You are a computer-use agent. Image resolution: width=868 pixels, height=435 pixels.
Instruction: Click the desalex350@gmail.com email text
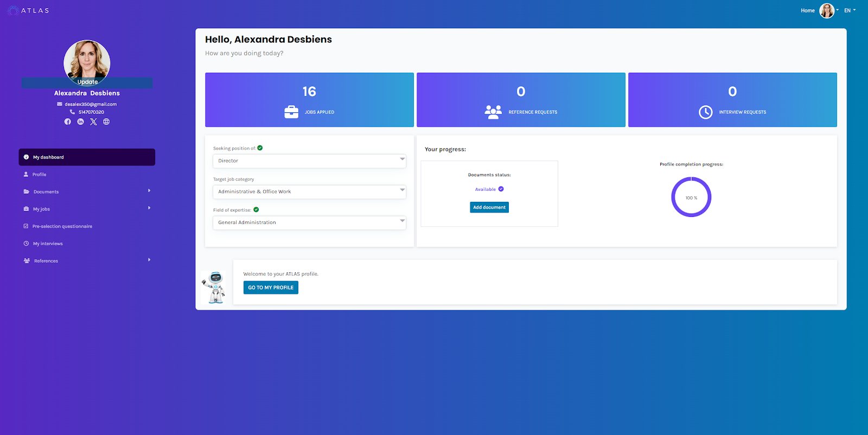pos(91,104)
